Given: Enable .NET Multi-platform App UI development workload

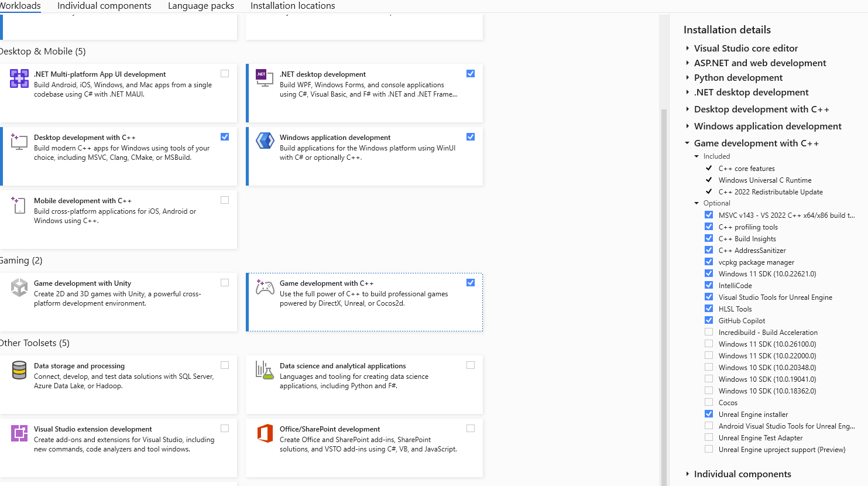Looking at the screenshot, I should pyautogui.click(x=225, y=74).
